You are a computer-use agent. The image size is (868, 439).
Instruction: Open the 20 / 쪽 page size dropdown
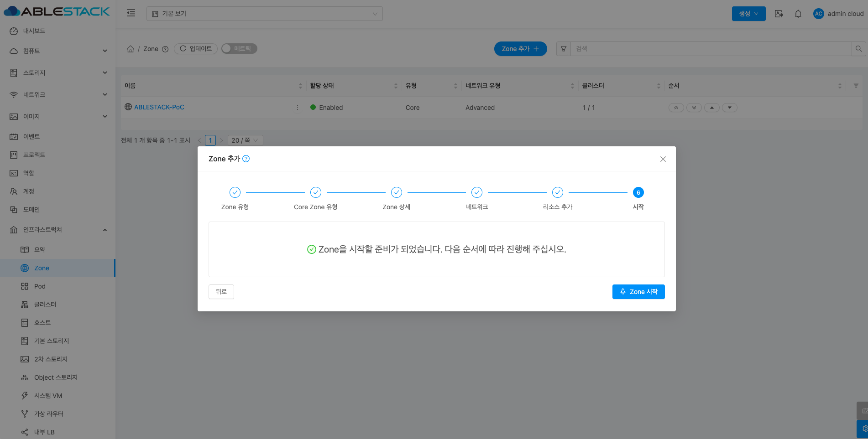[x=246, y=140]
